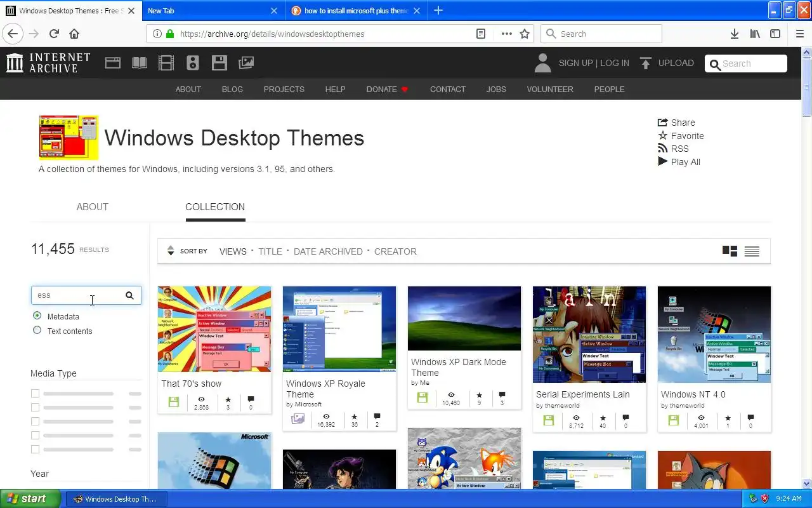The height and width of the screenshot is (508, 812).
Task: Toggle Reader View icon in address bar
Action: 481,34
